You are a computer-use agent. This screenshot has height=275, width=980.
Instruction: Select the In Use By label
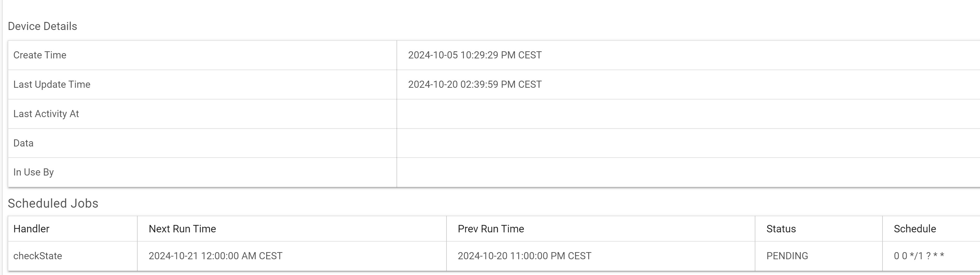(33, 172)
